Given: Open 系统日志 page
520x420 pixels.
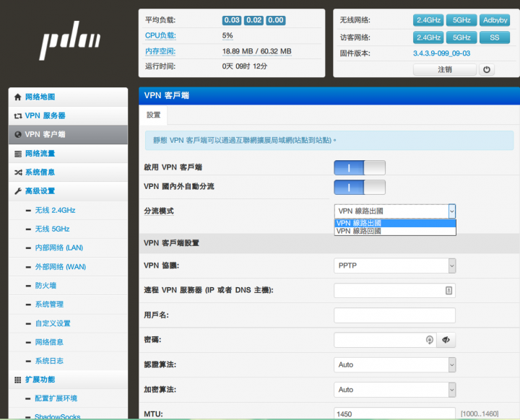Looking at the screenshot, I should pos(49,361).
